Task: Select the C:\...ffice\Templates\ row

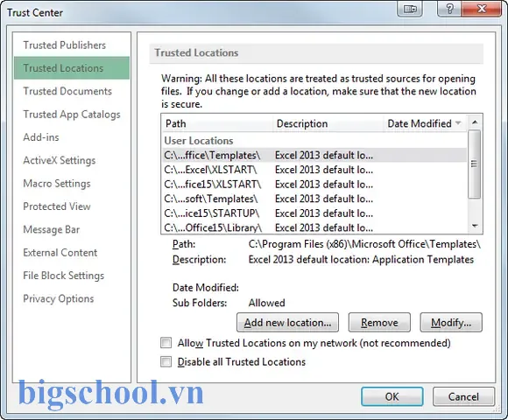Action: 314,156
